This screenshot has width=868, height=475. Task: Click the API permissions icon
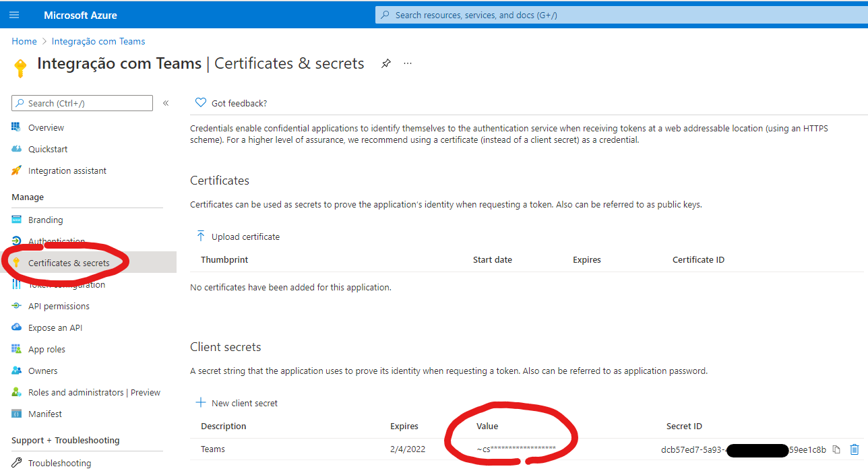click(x=16, y=306)
